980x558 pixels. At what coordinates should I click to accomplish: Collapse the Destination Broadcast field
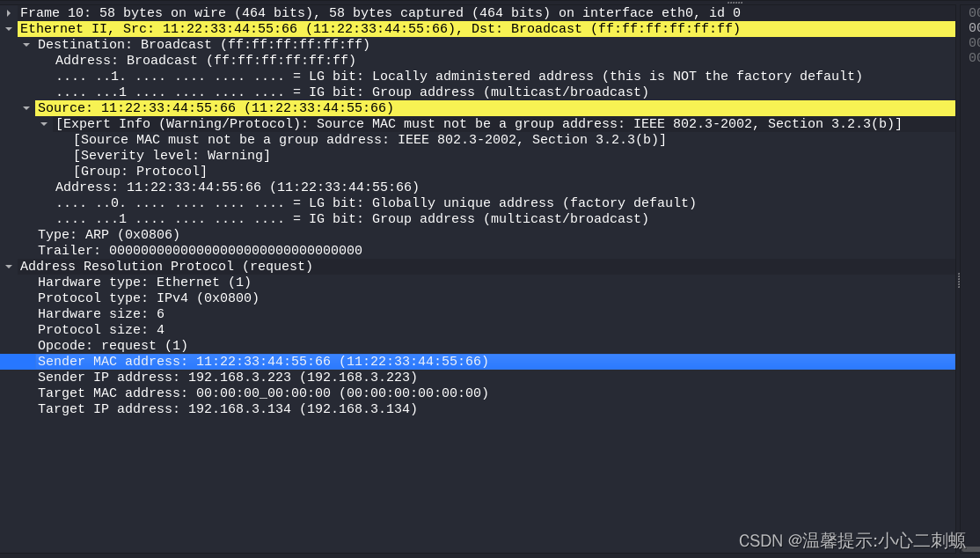coord(25,44)
